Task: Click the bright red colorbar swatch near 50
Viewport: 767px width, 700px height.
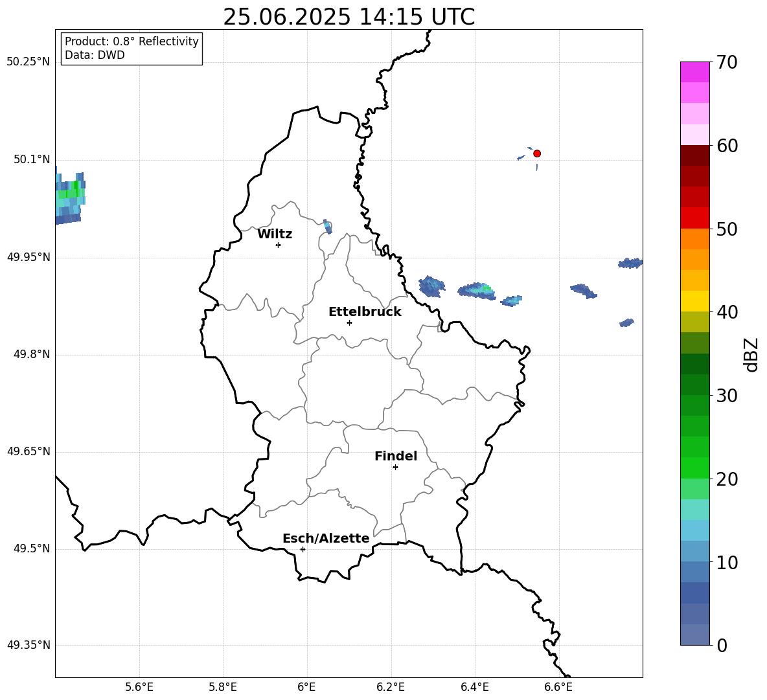Action: [694, 218]
